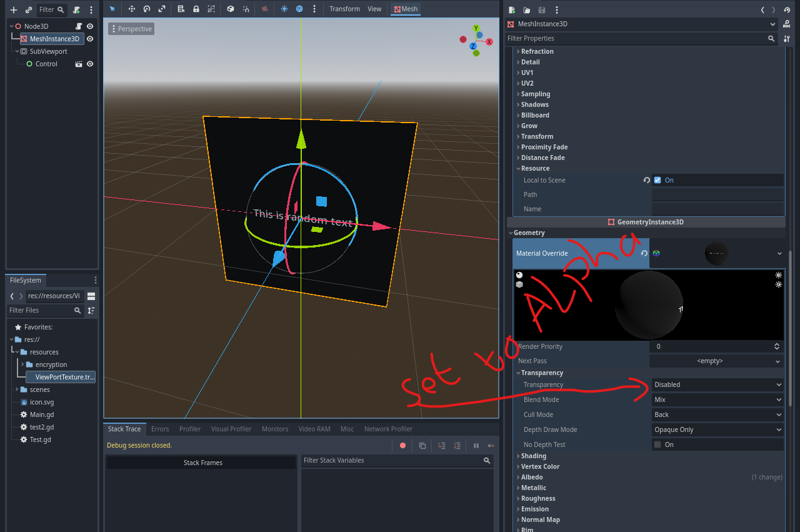The image size is (800, 532).
Task: Click the Lock selected node icon
Action: [x=196, y=9]
